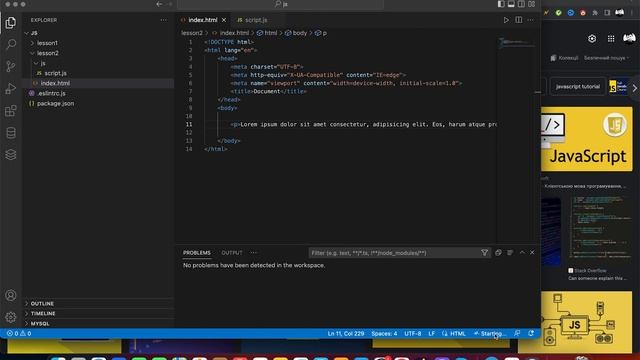This screenshot has width=640, height=360.
Task: Maximize the panel with chevron up
Action: pos(522,253)
